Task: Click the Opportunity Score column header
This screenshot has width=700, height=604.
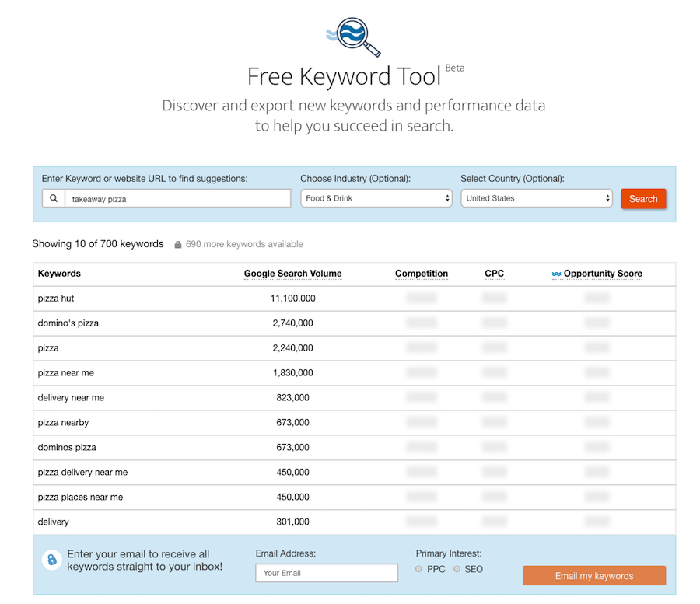Action: (603, 274)
